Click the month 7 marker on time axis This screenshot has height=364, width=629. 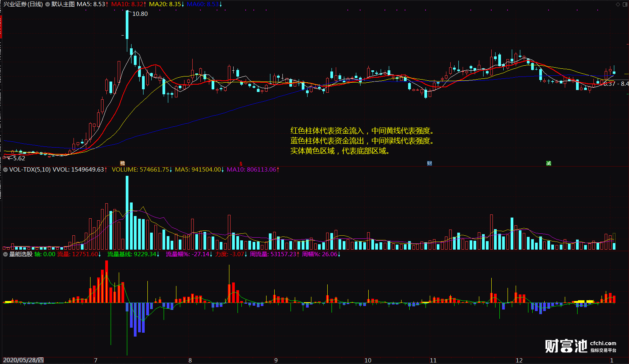coord(96,361)
